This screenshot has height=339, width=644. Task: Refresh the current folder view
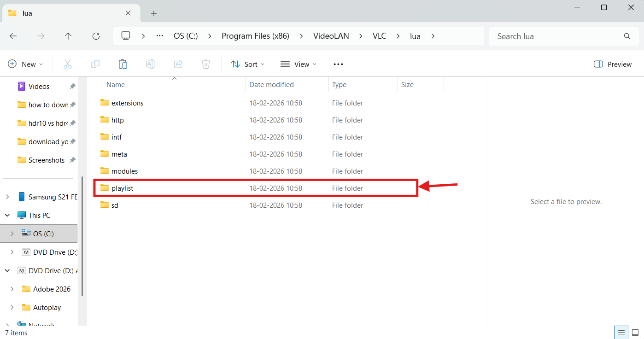pyautogui.click(x=96, y=36)
